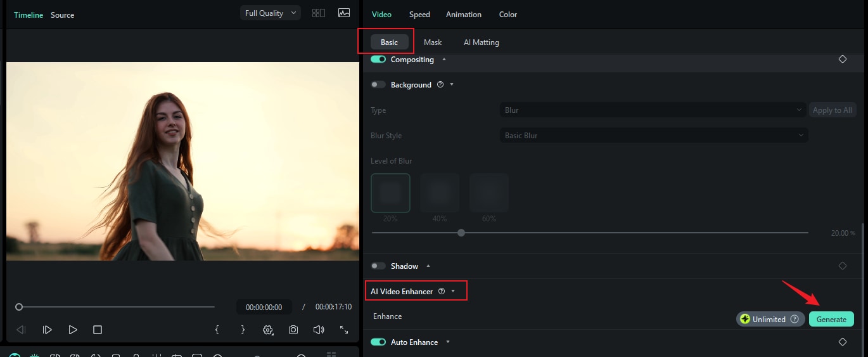
Task: Show the video scopes waveform icon
Action: [x=344, y=13]
